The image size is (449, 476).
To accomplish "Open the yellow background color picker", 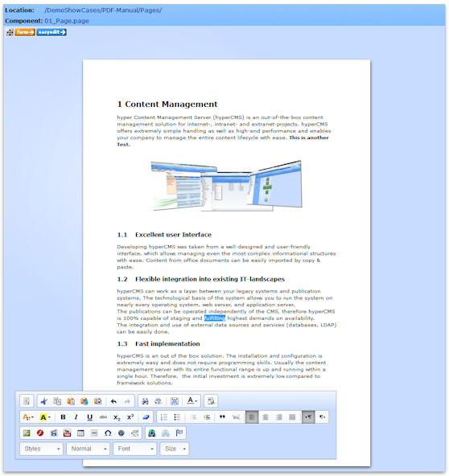I will click(x=45, y=417).
